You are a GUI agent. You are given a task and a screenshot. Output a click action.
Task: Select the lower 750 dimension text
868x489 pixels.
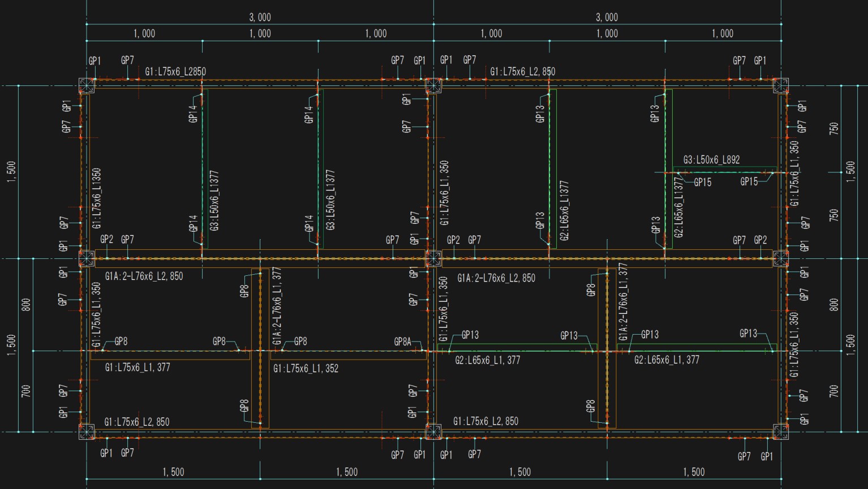click(x=833, y=215)
